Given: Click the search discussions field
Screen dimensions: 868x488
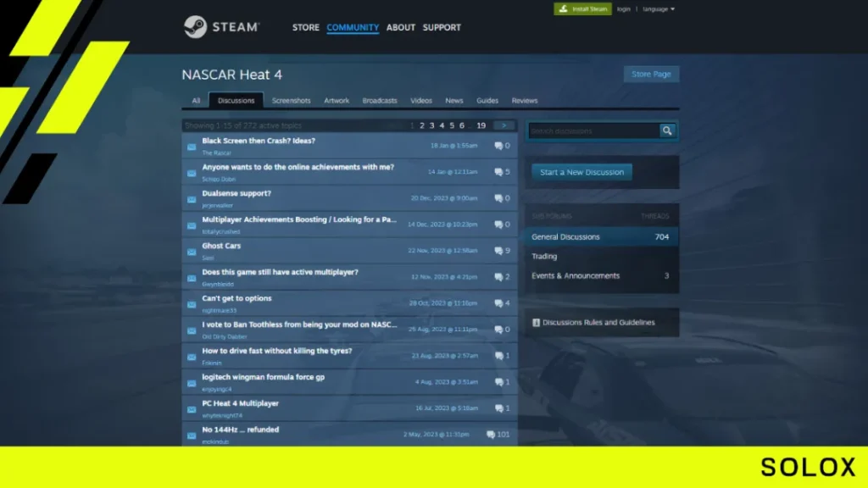Looking at the screenshot, I should point(593,130).
